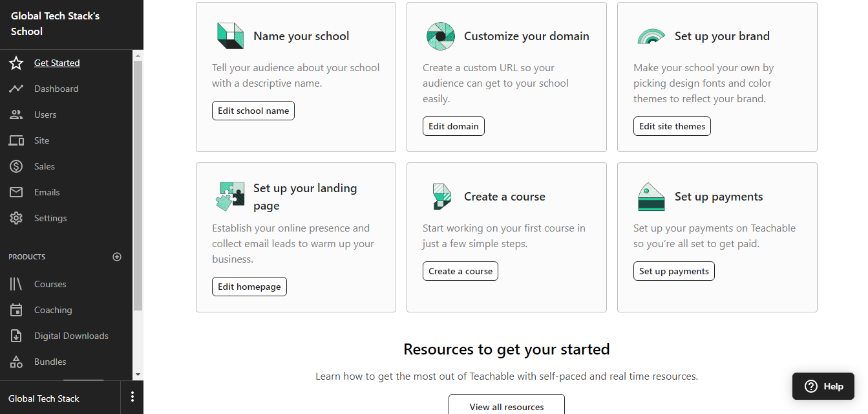Navigate to the Get Started menu item

58,63
